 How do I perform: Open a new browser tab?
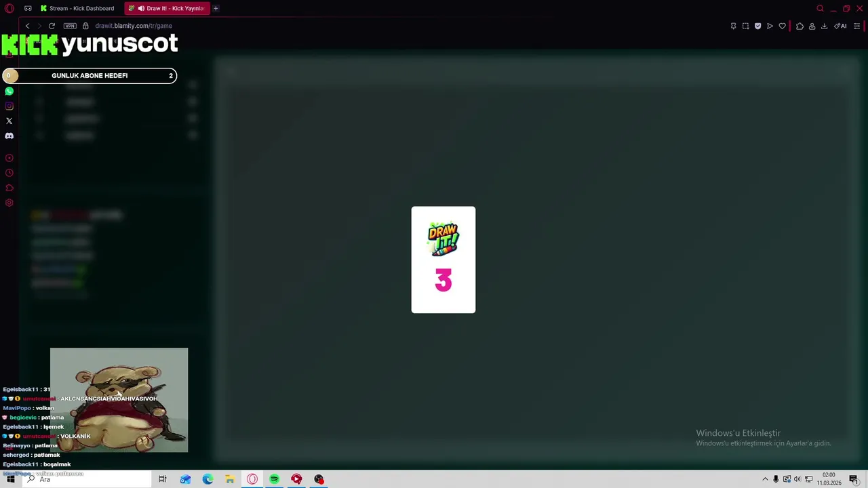[x=216, y=8]
